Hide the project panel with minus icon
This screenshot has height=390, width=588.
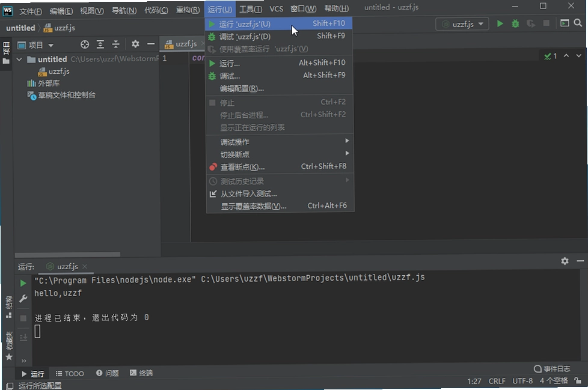click(151, 44)
